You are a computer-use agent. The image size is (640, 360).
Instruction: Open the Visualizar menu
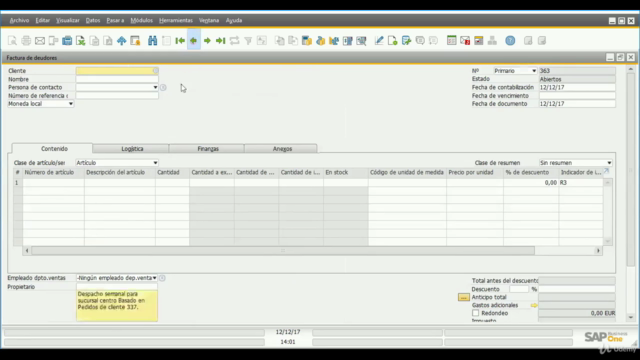(68, 20)
